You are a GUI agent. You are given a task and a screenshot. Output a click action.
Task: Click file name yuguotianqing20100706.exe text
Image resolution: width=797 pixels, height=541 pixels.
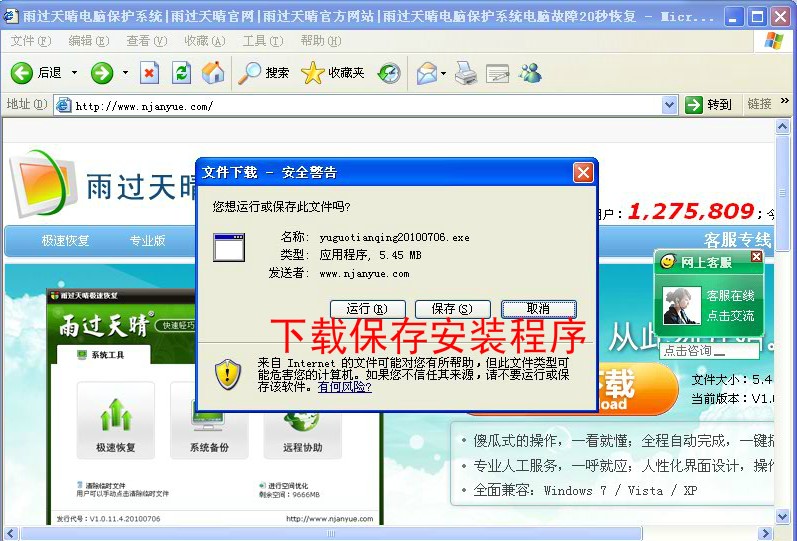tap(394, 237)
